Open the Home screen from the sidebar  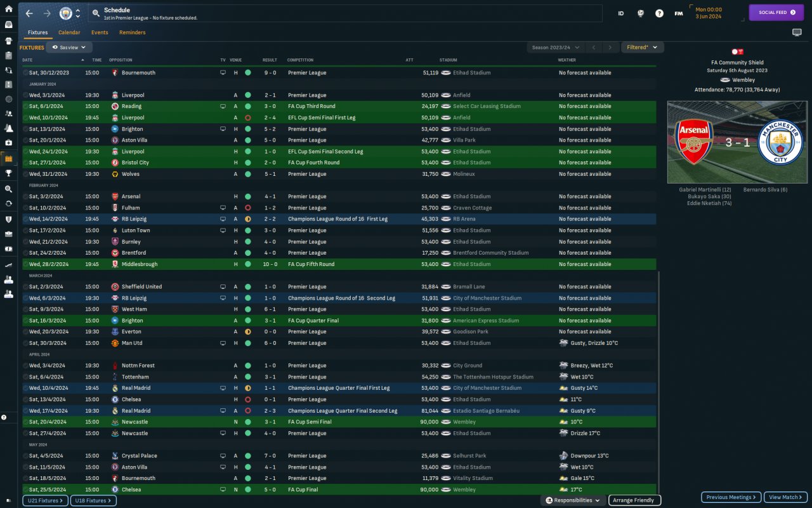9,10
